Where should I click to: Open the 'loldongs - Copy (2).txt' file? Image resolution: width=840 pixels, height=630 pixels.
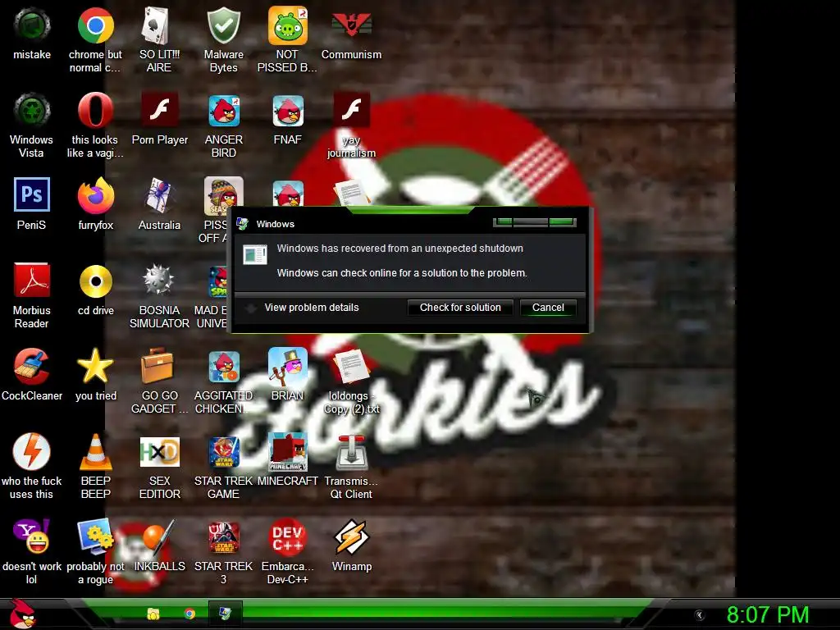(x=351, y=367)
